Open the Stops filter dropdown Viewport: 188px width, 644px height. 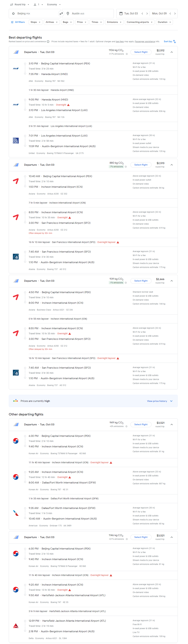35,22
